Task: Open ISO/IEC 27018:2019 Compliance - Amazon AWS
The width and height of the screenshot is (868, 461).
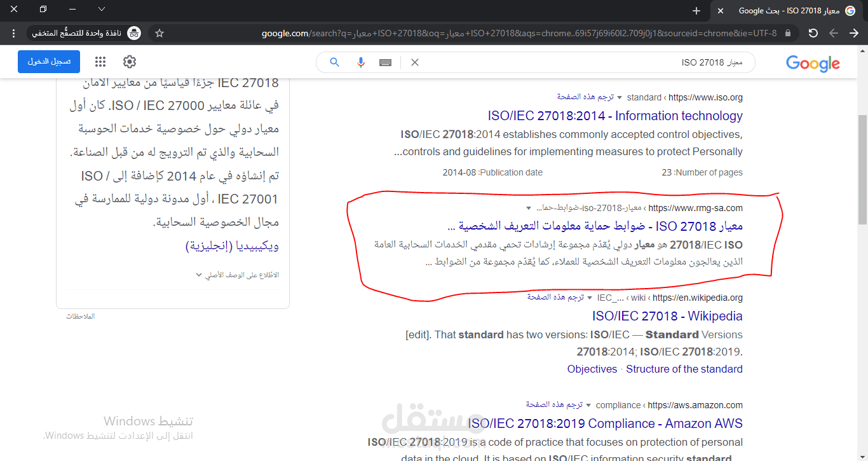Action: click(x=605, y=423)
